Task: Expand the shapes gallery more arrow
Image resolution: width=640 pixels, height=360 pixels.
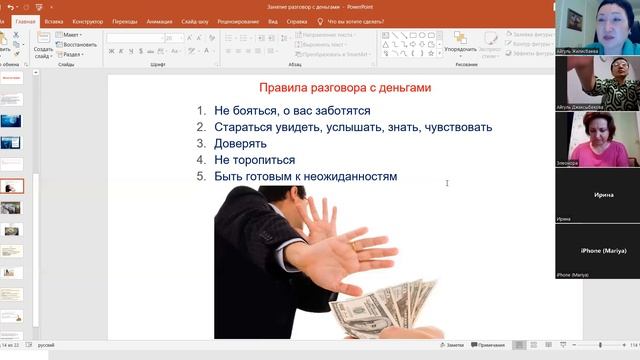Action: click(x=440, y=53)
